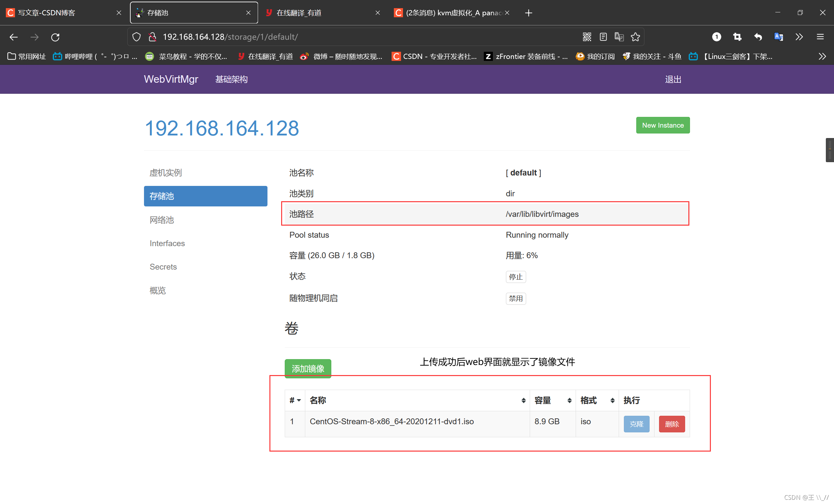Open the 常用网址 bookmarks folder
Viewport: 834px width, 504px height.
click(26, 56)
